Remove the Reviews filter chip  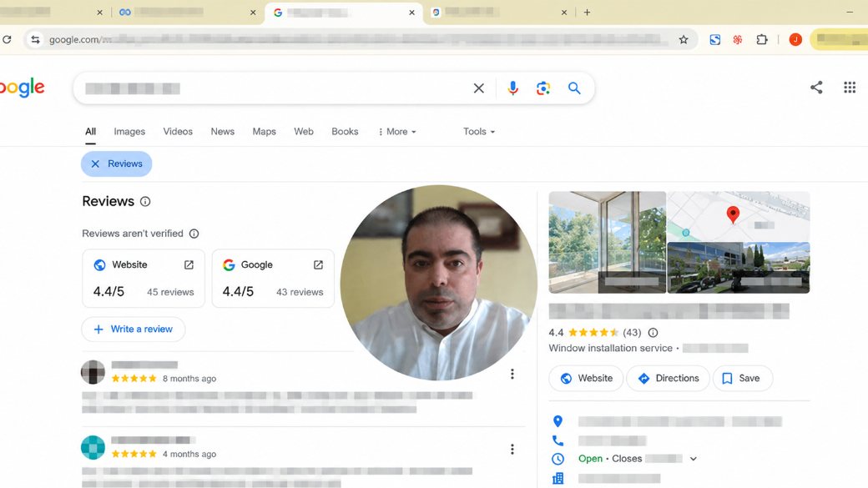tap(95, 164)
